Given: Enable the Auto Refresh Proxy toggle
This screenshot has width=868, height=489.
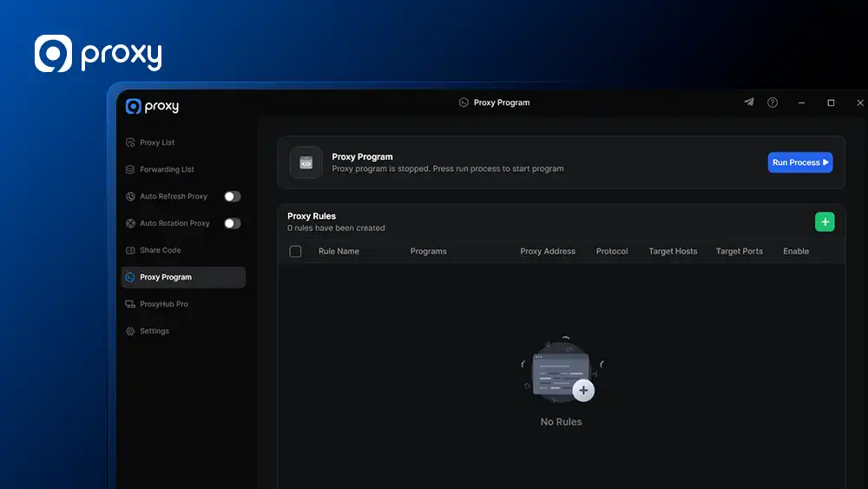Looking at the screenshot, I should [232, 196].
